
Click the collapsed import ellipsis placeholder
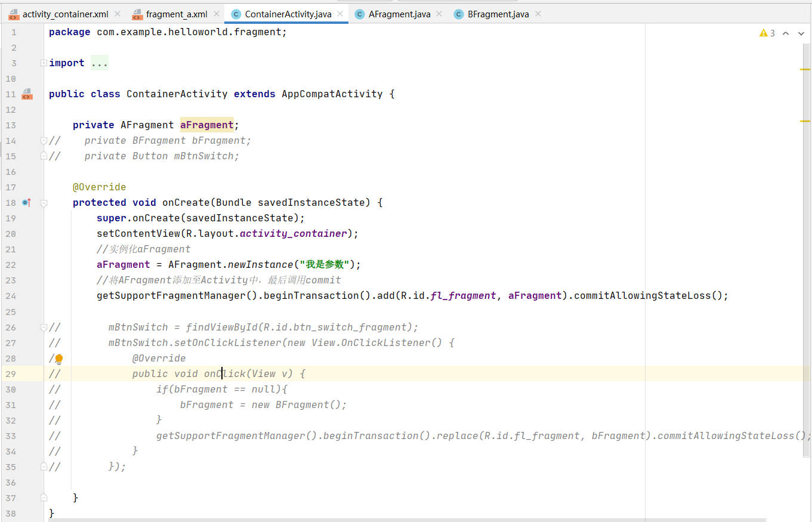pyautogui.click(x=100, y=63)
